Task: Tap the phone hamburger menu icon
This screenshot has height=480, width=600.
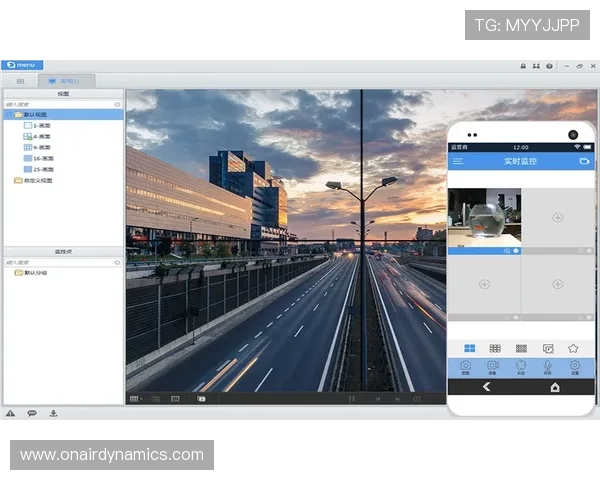Action: [x=458, y=161]
